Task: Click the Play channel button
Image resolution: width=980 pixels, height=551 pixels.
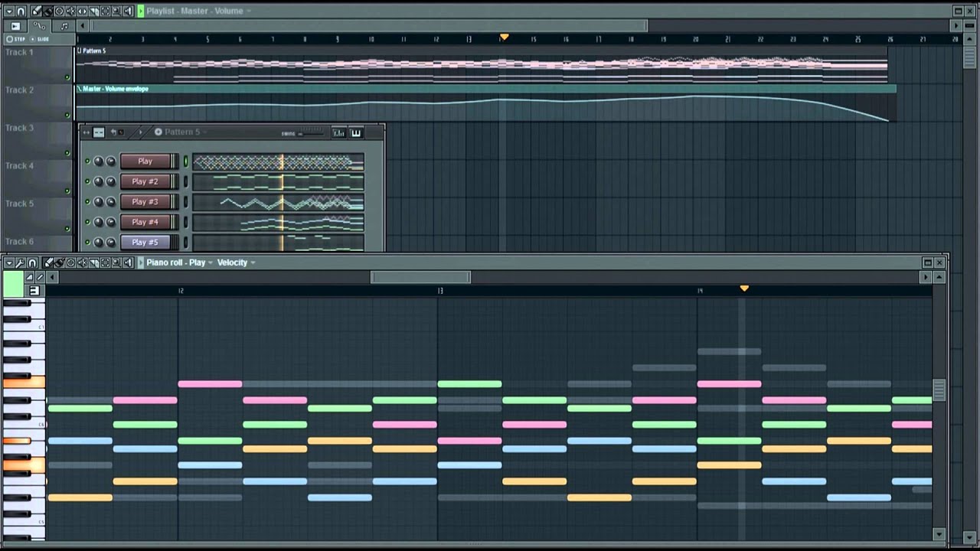Action: 145,161
